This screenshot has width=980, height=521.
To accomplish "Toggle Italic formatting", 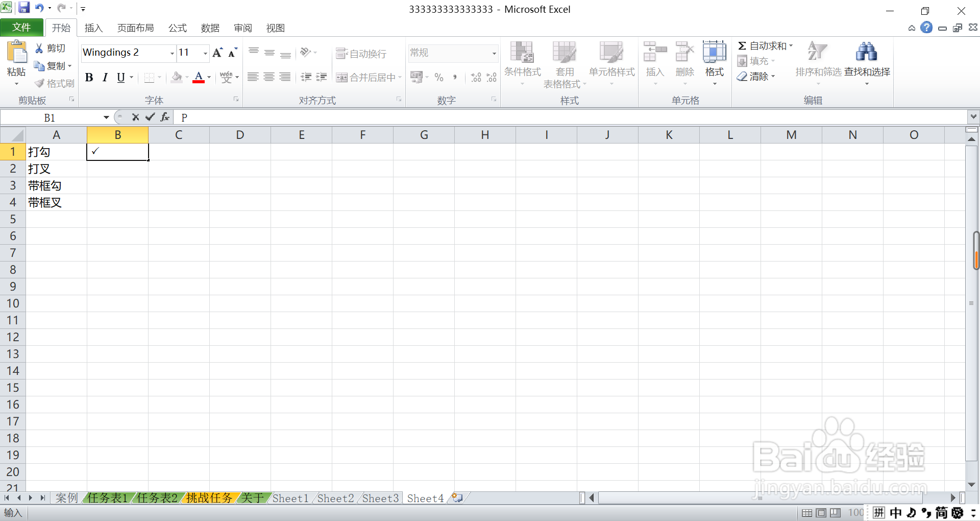I will pyautogui.click(x=105, y=77).
